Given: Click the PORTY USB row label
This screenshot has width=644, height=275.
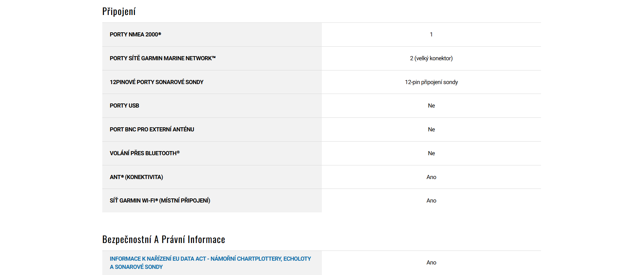Looking at the screenshot, I should point(124,106).
